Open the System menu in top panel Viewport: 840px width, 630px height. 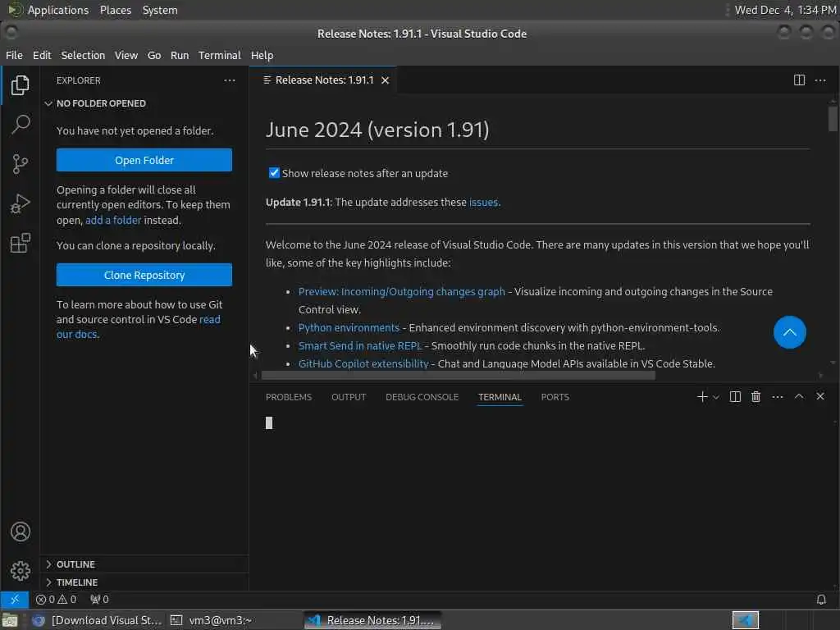160,10
